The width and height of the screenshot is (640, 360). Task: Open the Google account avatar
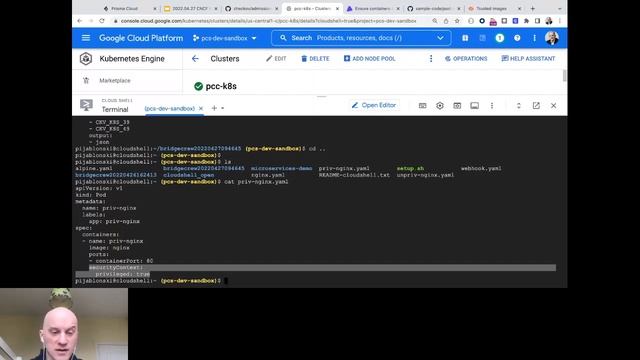pyautogui.click(x=552, y=38)
